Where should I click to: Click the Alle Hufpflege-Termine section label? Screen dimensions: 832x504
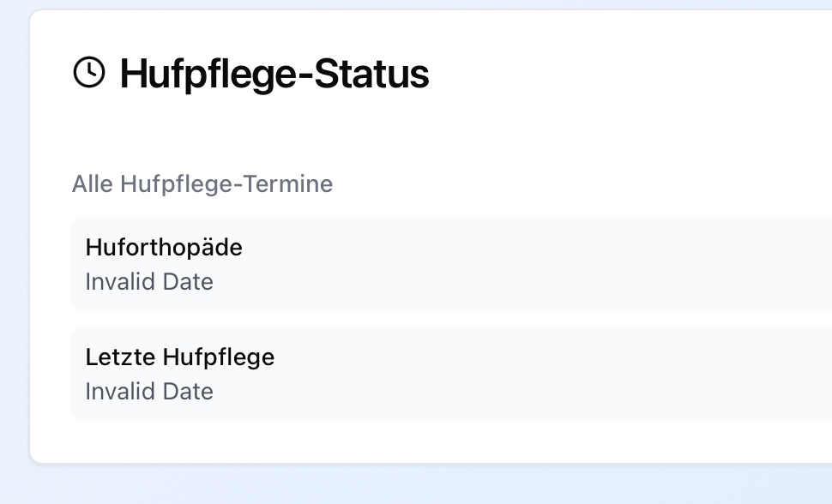pyautogui.click(x=202, y=183)
